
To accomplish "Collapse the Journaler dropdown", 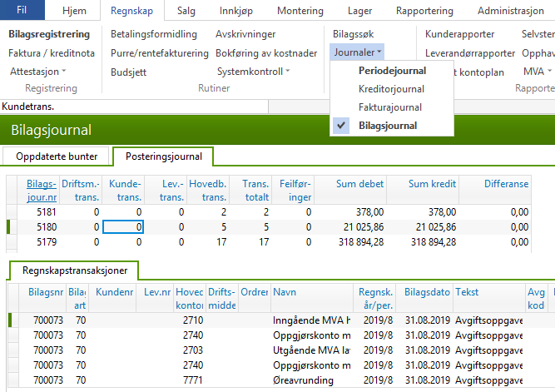I will pos(357,52).
